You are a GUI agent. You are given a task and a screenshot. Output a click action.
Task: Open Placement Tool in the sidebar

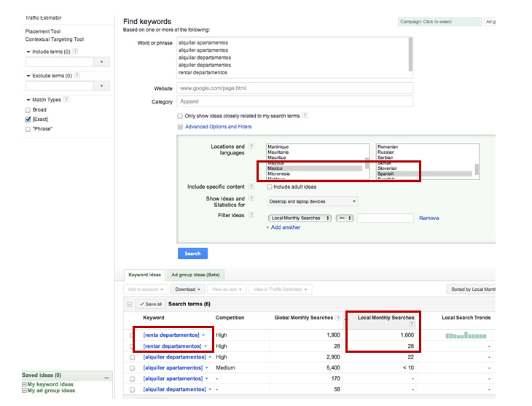43,31
